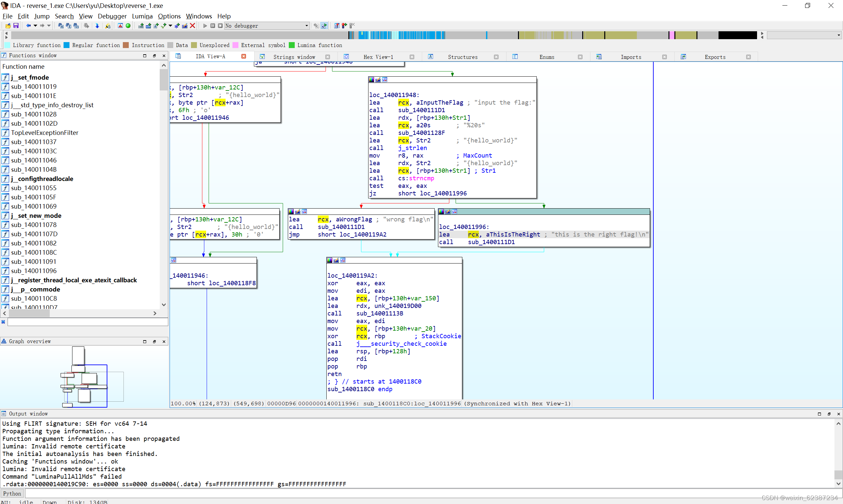Click the Functions window filter input field
The height and width of the screenshot is (504, 843).
87,322
